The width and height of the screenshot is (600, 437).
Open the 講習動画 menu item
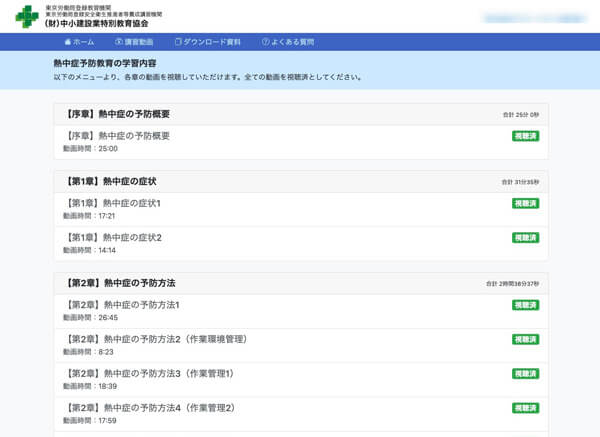point(134,42)
